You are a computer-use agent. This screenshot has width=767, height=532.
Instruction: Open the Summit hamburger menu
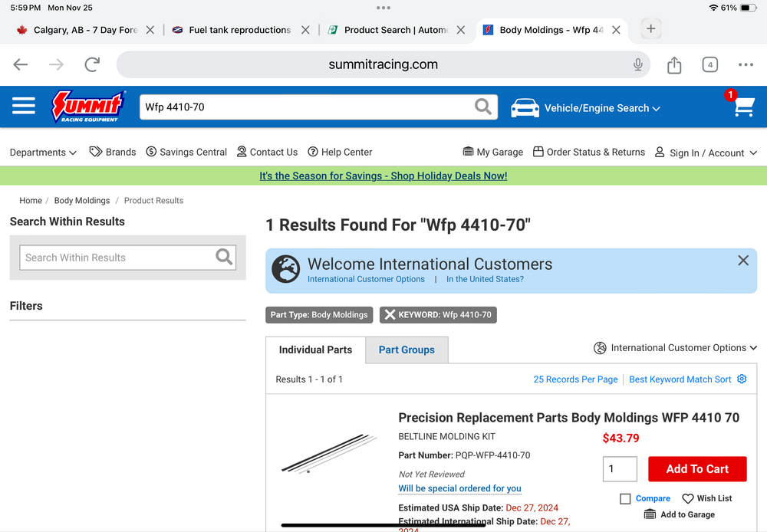24,106
